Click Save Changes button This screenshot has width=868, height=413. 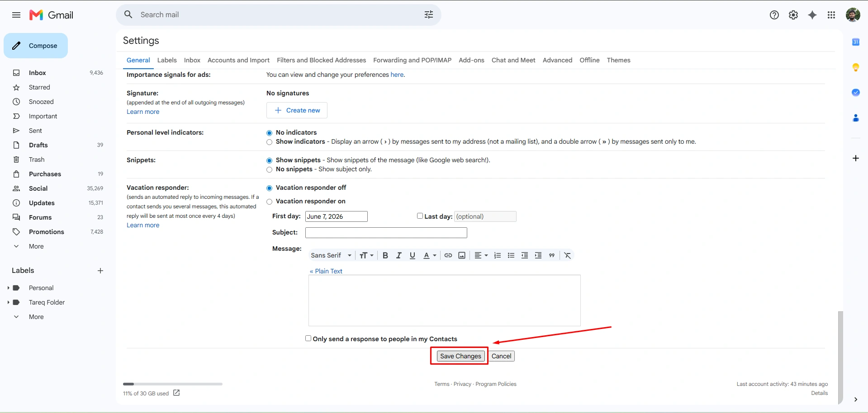(x=460, y=356)
